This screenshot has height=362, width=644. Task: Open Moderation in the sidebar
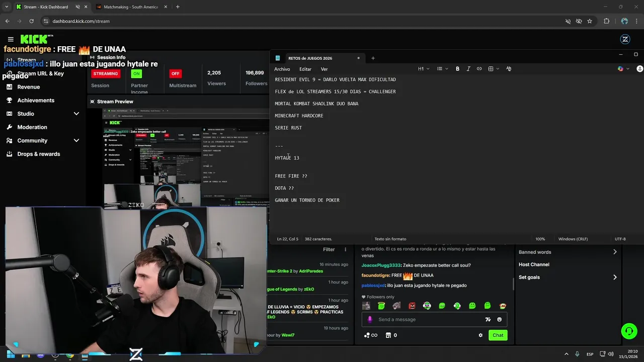[x=32, y=127]
